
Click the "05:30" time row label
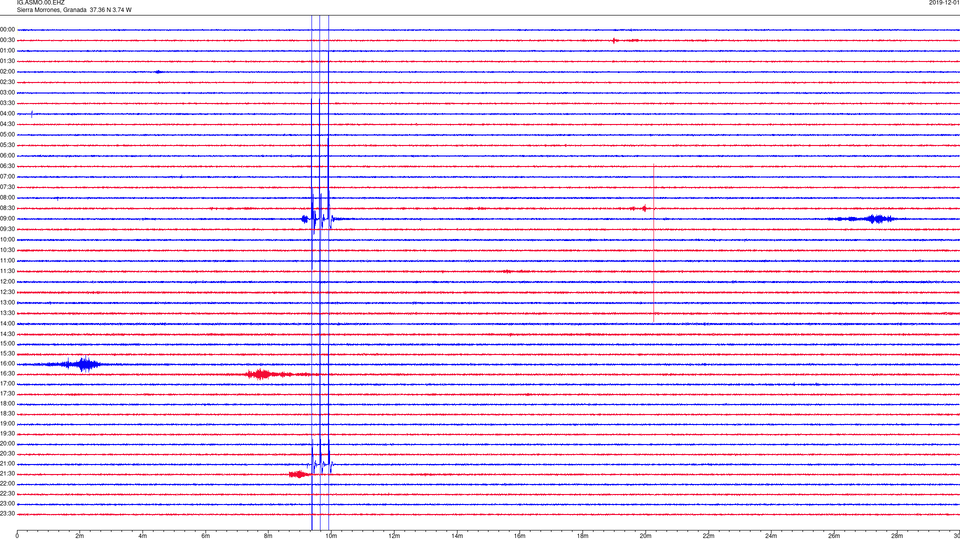pyautogui.click(x=7, y=145)
